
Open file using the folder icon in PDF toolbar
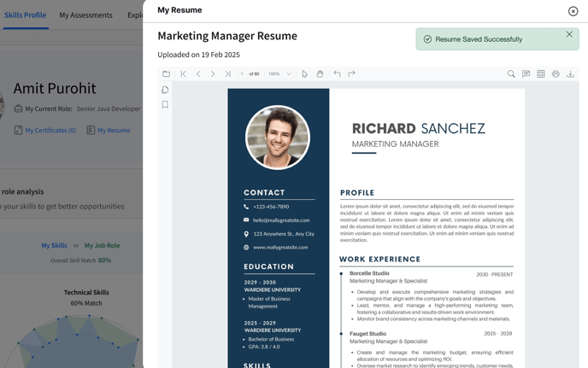pos(166,73)
